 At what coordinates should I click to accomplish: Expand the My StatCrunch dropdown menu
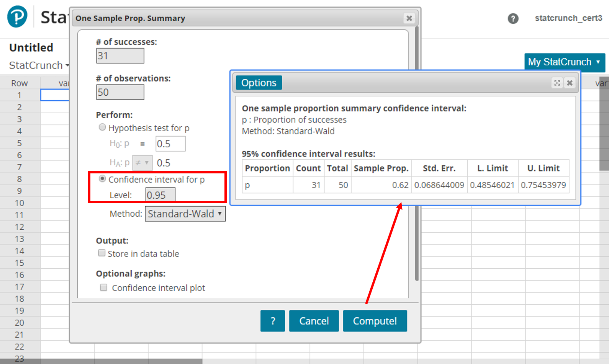(564, 62)
